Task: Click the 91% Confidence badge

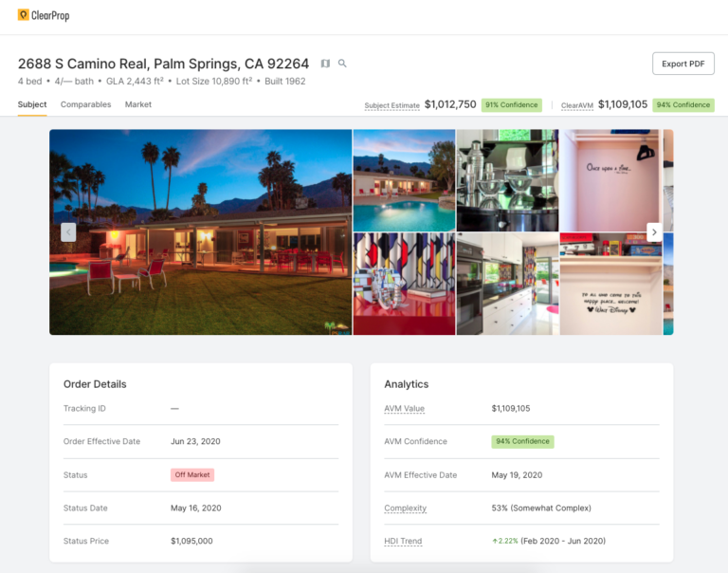Action: 511,105
